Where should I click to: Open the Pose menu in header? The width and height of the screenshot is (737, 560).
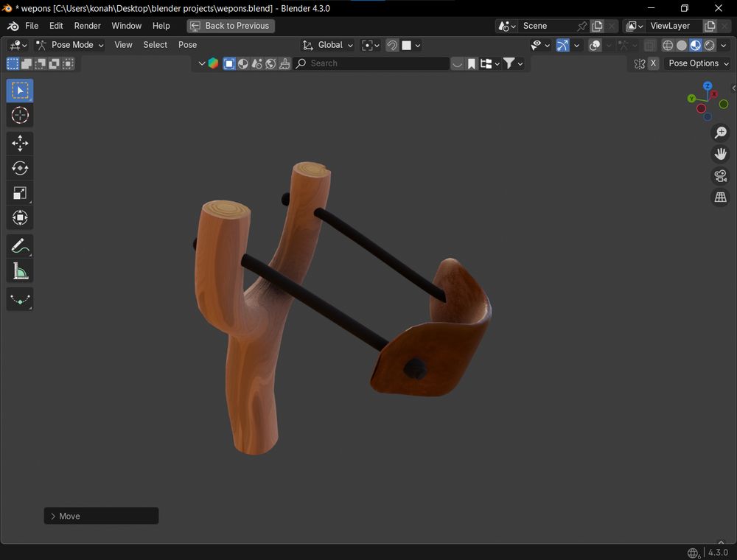[187, 45]
